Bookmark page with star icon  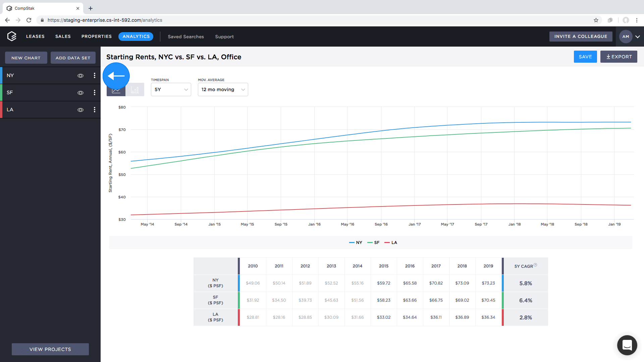point(596,20)
